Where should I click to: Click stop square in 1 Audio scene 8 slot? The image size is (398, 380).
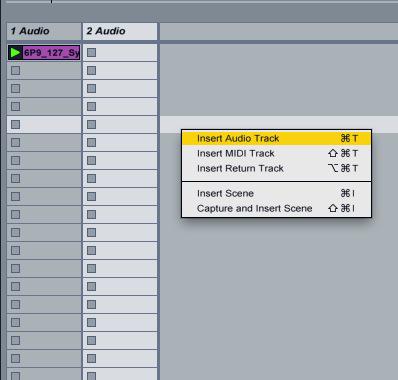[x=15, y=178]
